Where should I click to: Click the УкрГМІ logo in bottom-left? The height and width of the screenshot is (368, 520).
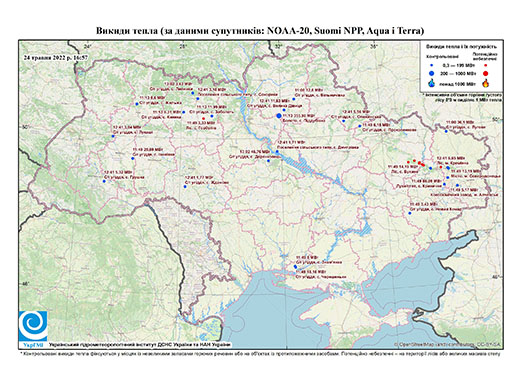pos(33,328)
